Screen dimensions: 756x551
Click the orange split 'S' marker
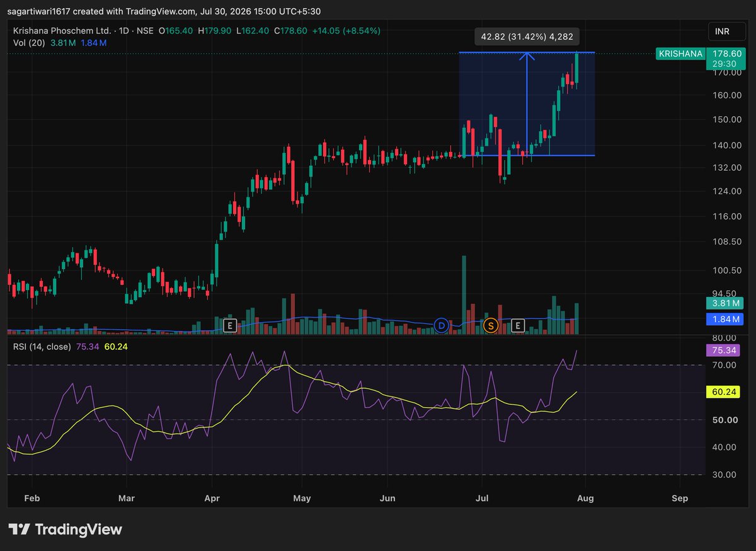[491, 325]
